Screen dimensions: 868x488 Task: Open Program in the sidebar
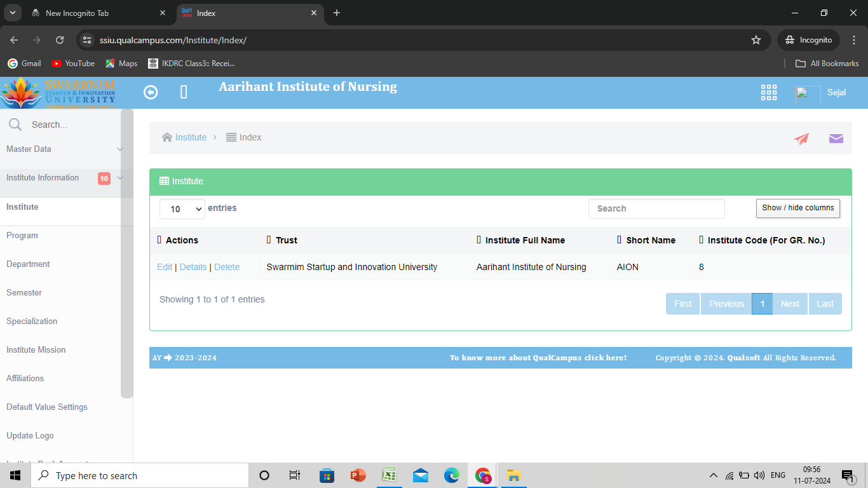22,236
